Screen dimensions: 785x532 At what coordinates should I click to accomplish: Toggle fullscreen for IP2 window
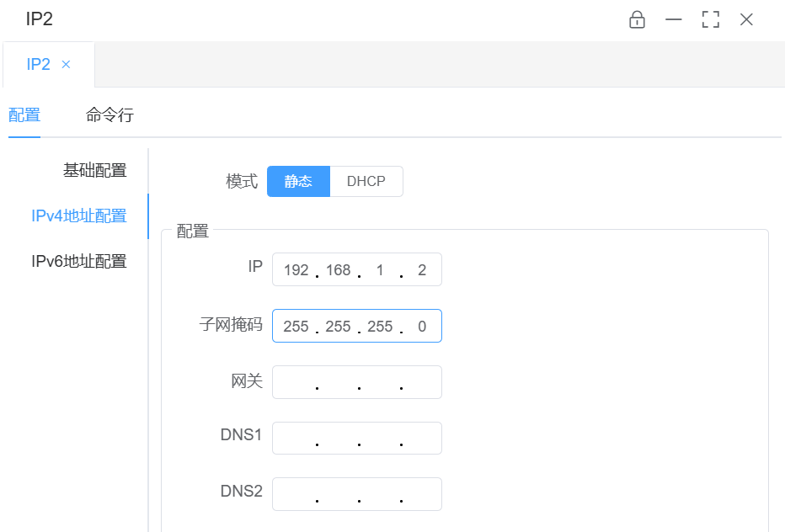tap(710, 19)
